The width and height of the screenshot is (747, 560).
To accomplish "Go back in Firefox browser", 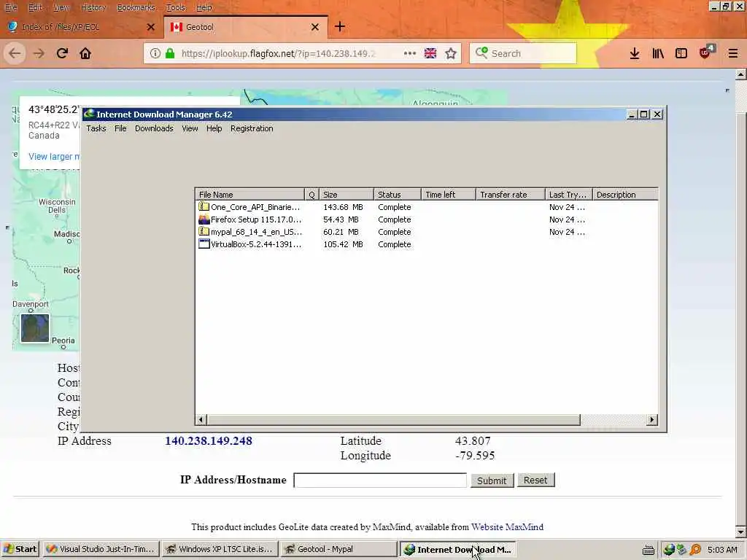I will pos(15,53).
